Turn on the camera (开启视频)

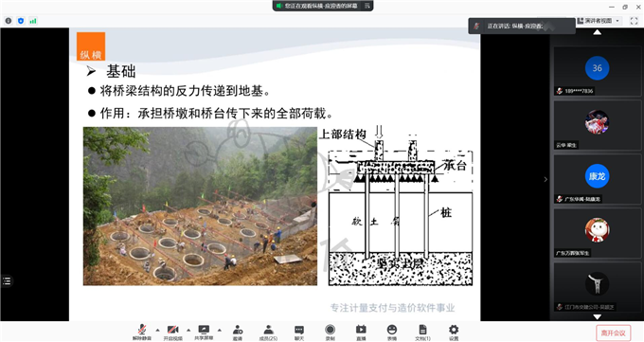pos(172,333)
